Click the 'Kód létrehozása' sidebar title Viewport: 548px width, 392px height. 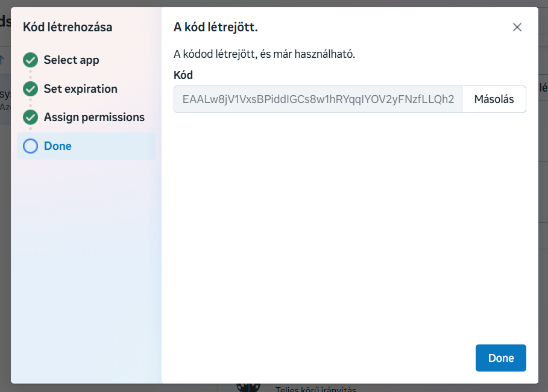coord(68,27)
